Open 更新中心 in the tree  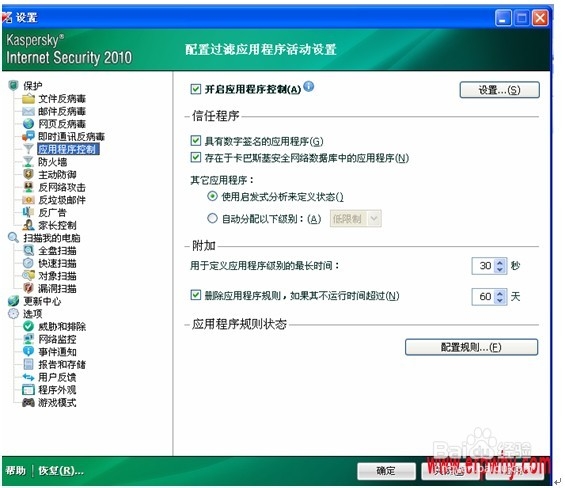pyautogui.click(x=42, y=301)
